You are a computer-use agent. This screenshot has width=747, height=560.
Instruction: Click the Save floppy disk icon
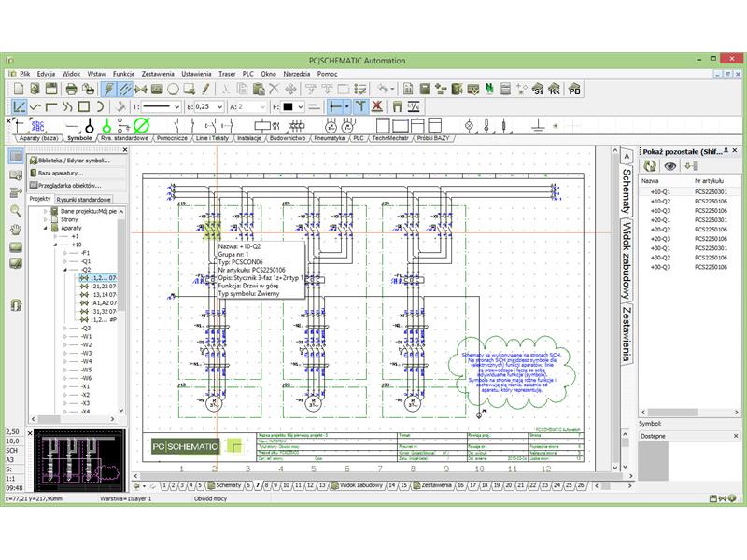51,89
